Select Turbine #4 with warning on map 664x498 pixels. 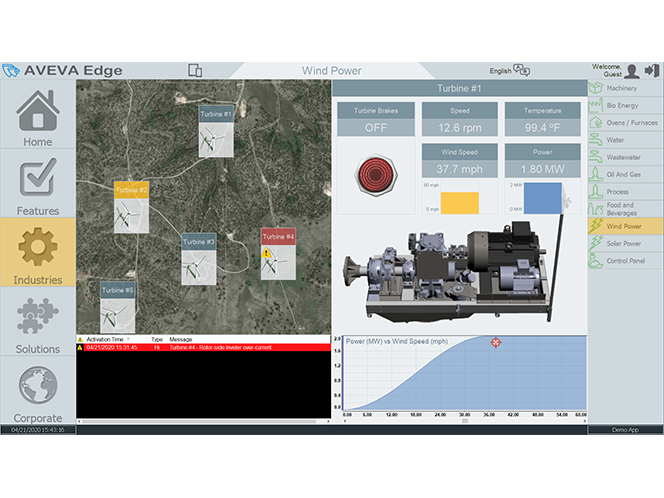(278, 255)
